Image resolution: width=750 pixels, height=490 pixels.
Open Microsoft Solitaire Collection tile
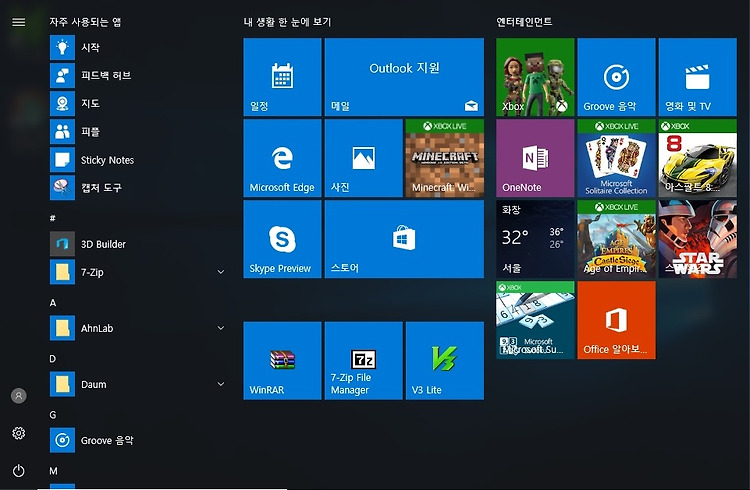(x=616, y=158)
